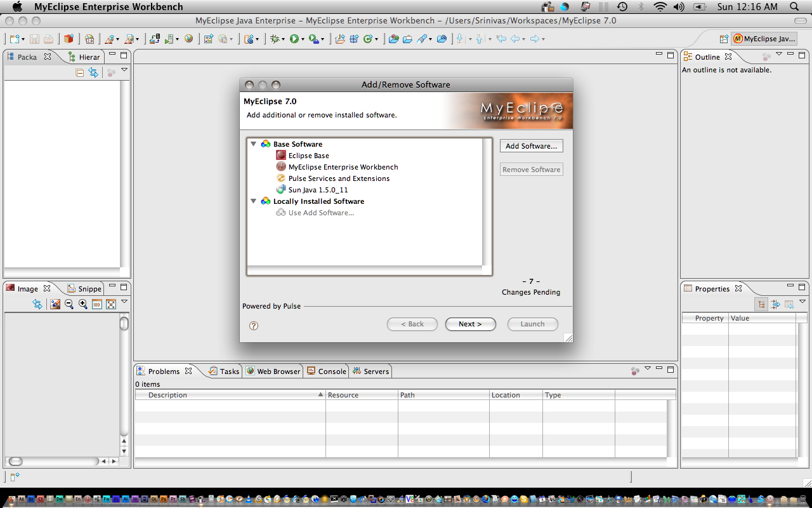Screen dimensions: 812x508
Task: Open the External Tools dropdown arrow
Action: [x=322, y=39]
